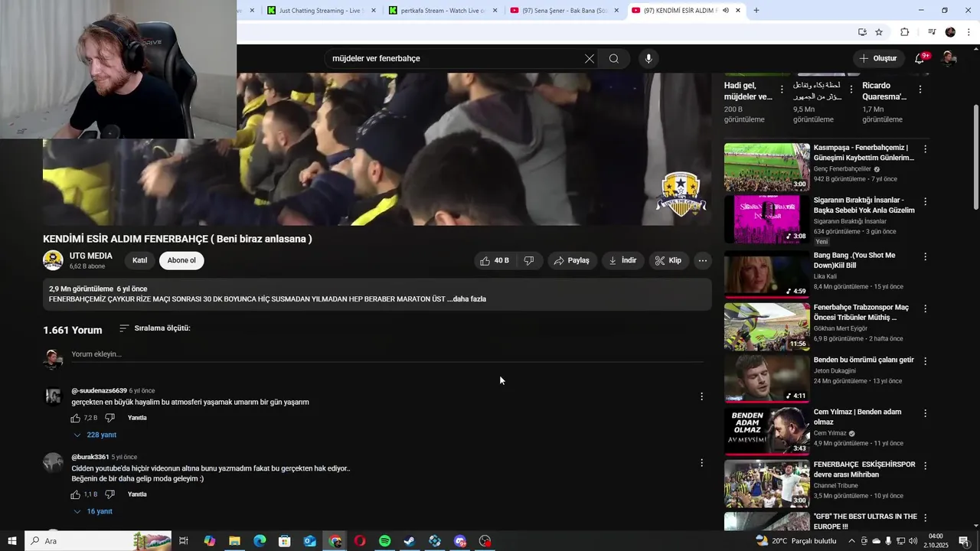This screenshot has width=980, height=551.
Task: Switch to Just Chatting Streaming tab
Action: click(x=322, y=11)
